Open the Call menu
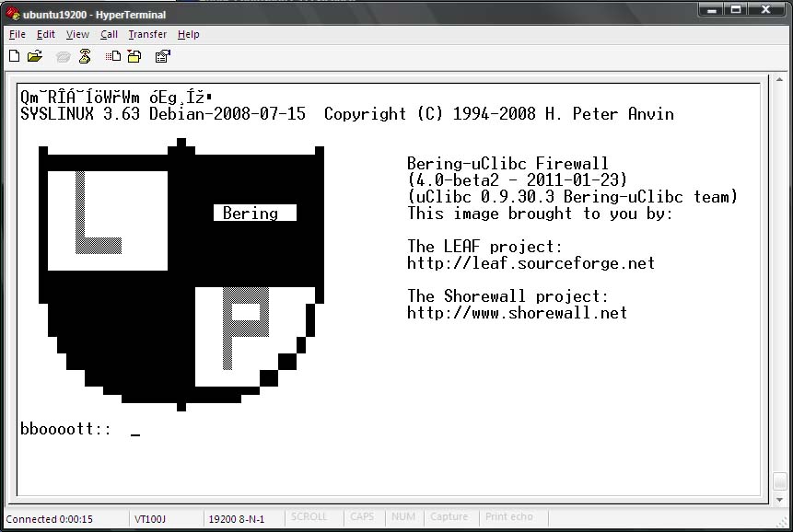The image size is (793, 532). pos(109,34)
